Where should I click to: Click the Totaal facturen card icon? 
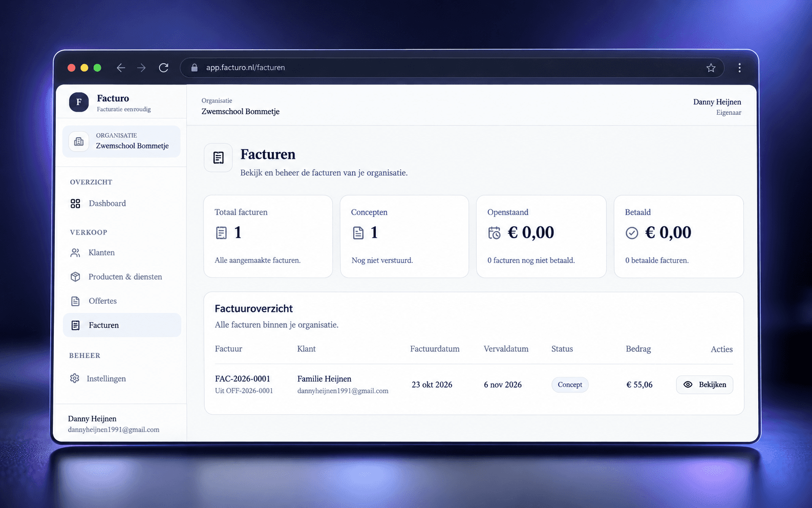tap(221, 233)
